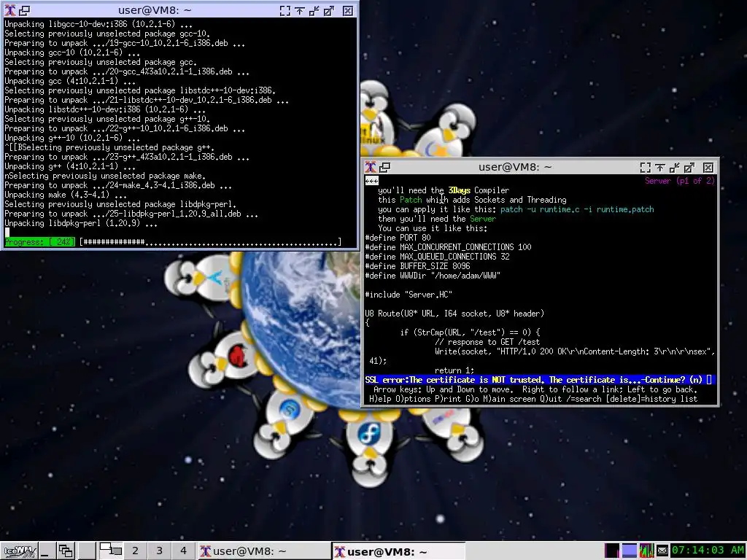Switch to workspace 2
This screenshot has height=560, width=747.
tap(135, 551)
